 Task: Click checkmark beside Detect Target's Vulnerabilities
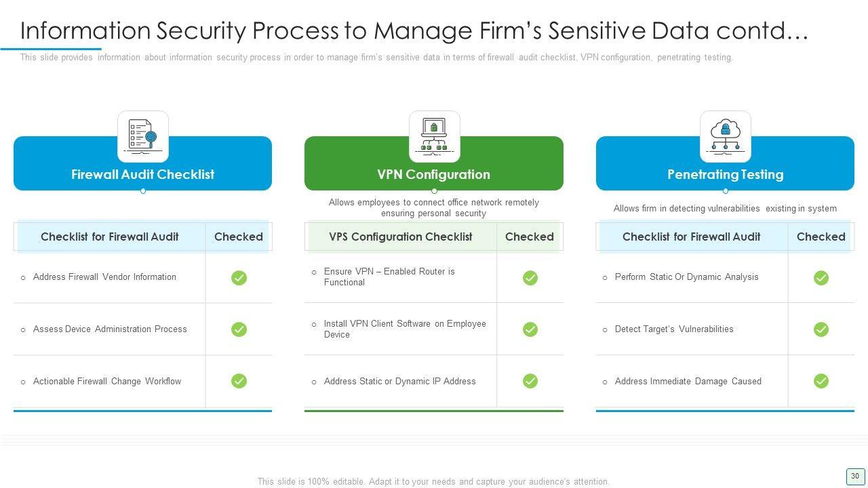pyautogui.click(x=821, y=329)
